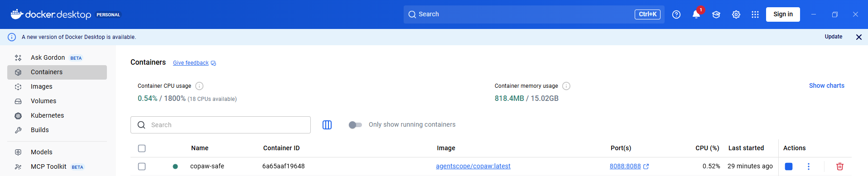Screen dimensions: 868x176
Task: Open agentscope/copaw:latest image link
Action: point(473,166)
